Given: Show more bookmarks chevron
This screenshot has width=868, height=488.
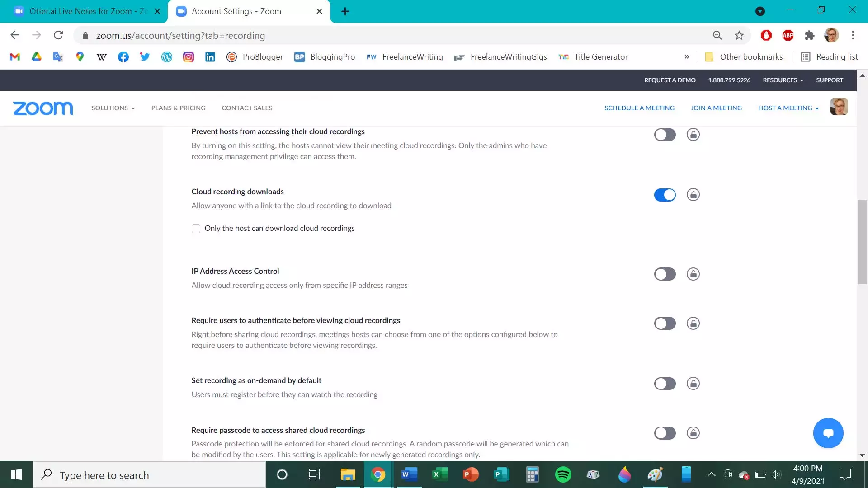Looking at the screenshot, I should 687,57.
